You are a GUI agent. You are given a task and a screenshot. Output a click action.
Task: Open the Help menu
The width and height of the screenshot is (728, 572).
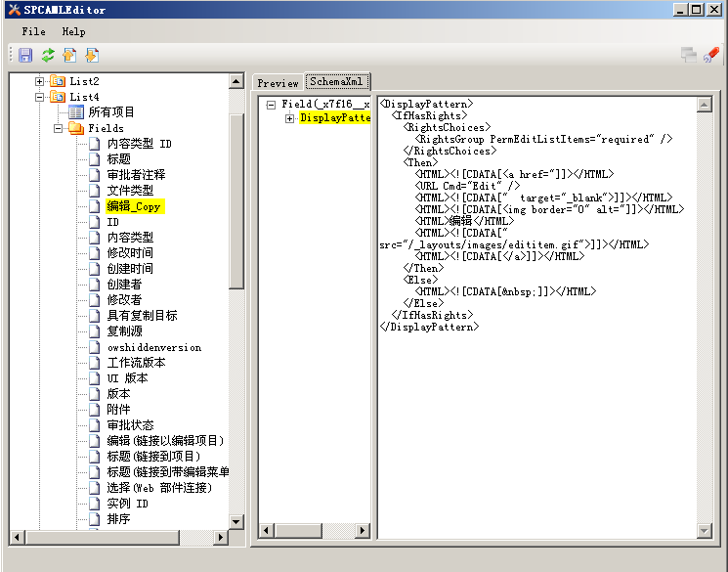coord(74,31)
